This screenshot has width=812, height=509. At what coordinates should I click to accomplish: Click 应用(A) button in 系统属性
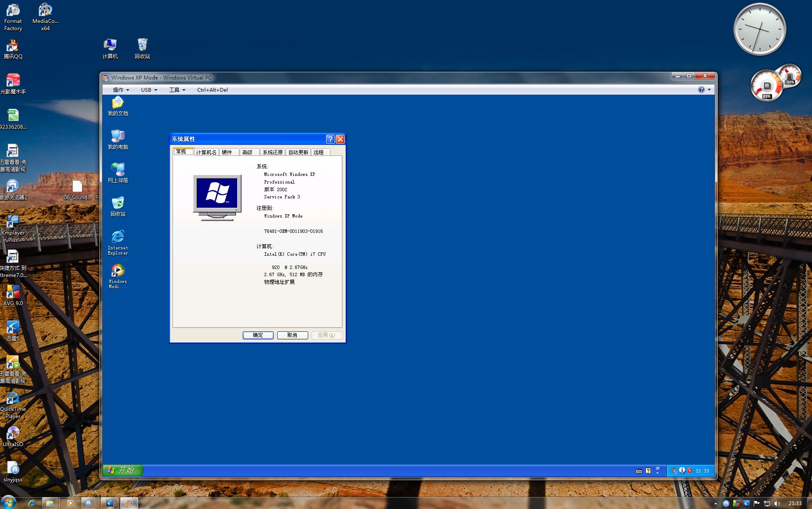[x=327, y=335]
